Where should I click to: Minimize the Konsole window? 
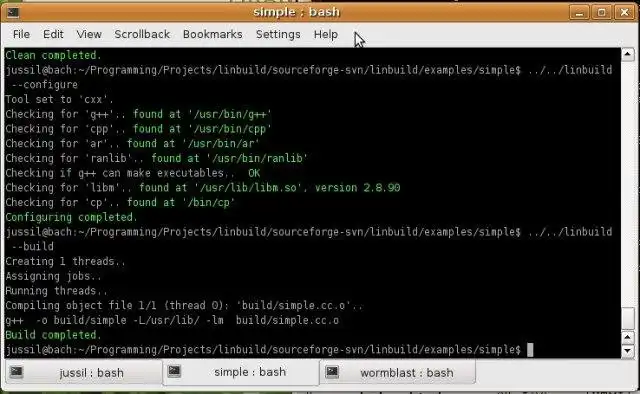579,13
